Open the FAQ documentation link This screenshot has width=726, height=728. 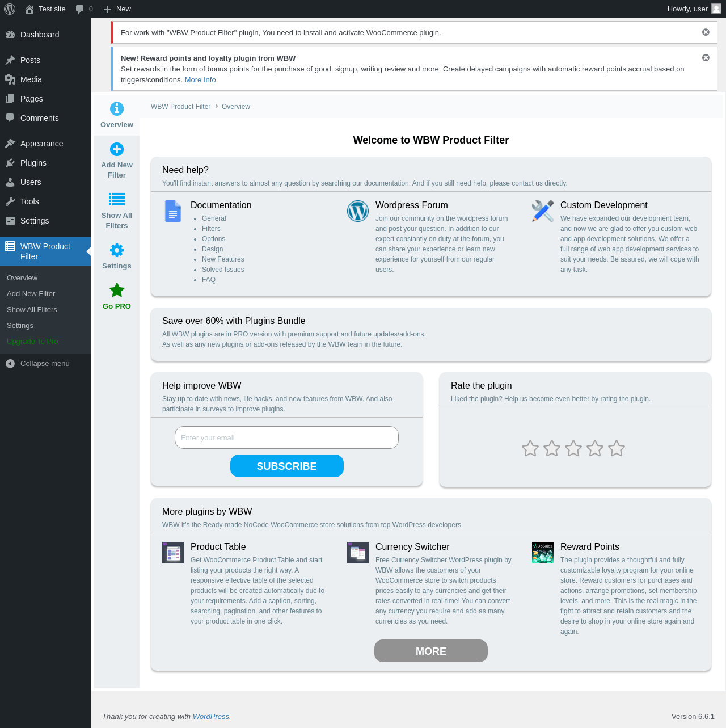(209, 280)
